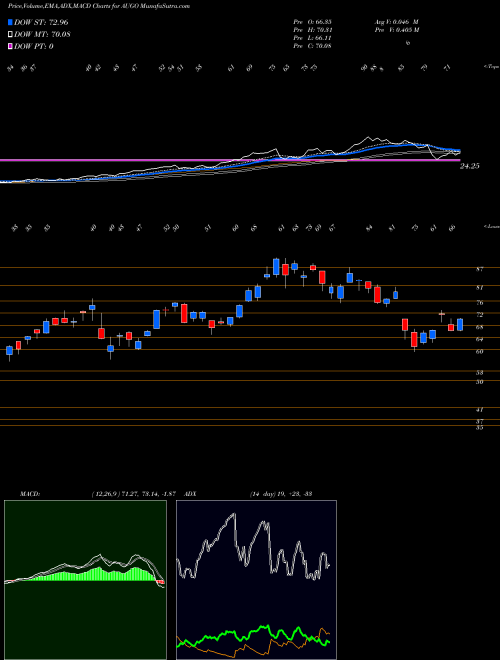Click the chart title mentioning MunafaSutra.com

98,6
